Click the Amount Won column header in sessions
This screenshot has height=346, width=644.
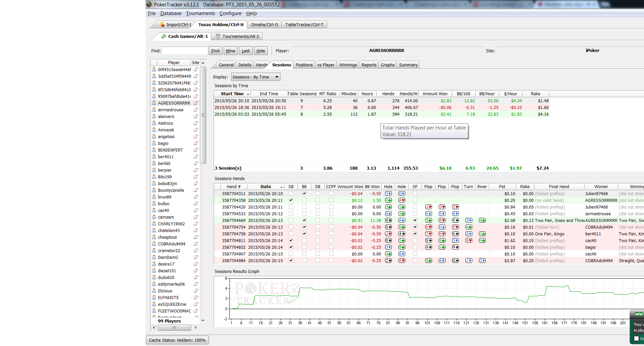pyautogui.click(x=435, y=94)
